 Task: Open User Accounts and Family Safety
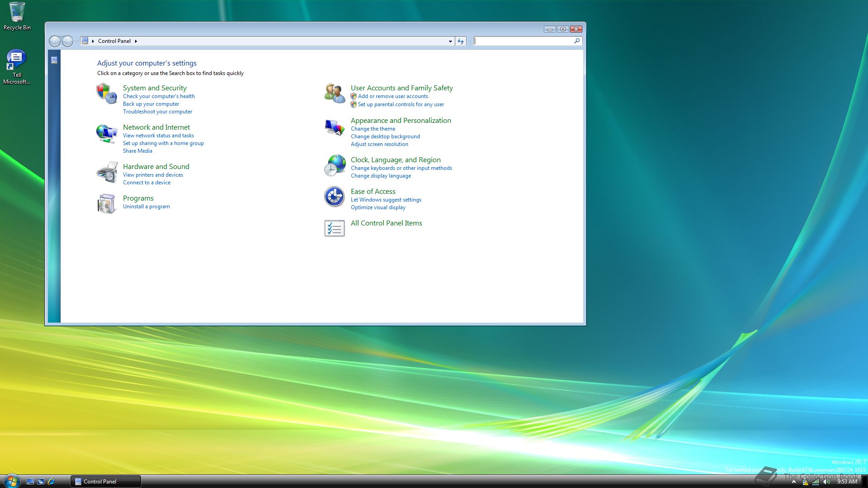pyautogui.click(x=402, y=88)
